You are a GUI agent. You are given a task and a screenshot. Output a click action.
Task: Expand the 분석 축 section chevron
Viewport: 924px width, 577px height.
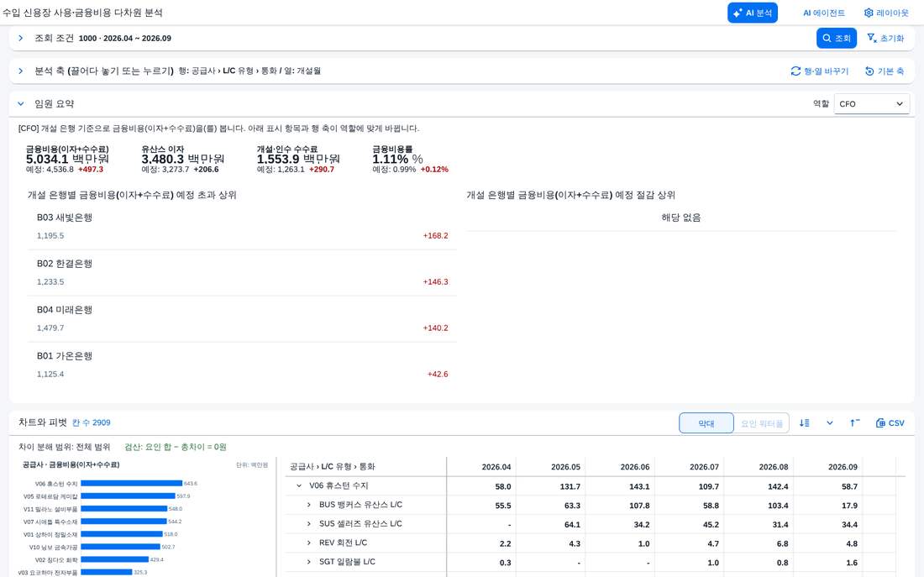pos(21,71)
